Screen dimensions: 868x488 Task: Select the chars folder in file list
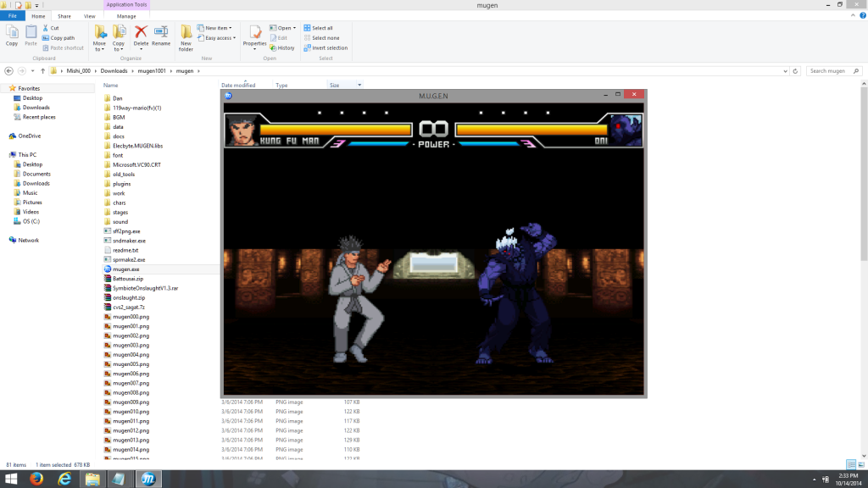[119, 202]
